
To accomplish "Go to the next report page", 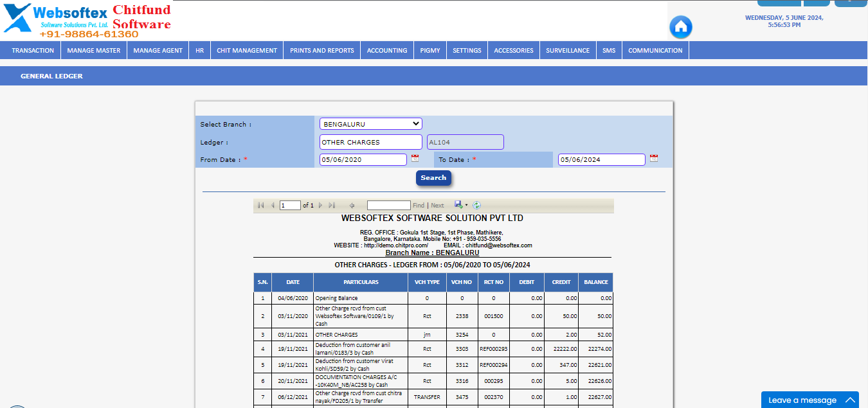I will [x=320, y=206].
